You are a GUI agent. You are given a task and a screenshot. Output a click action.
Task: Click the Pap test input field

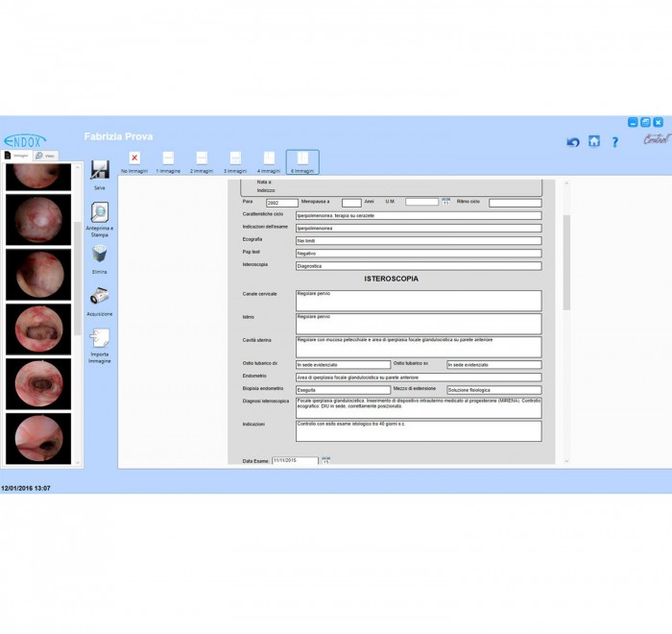418,253
